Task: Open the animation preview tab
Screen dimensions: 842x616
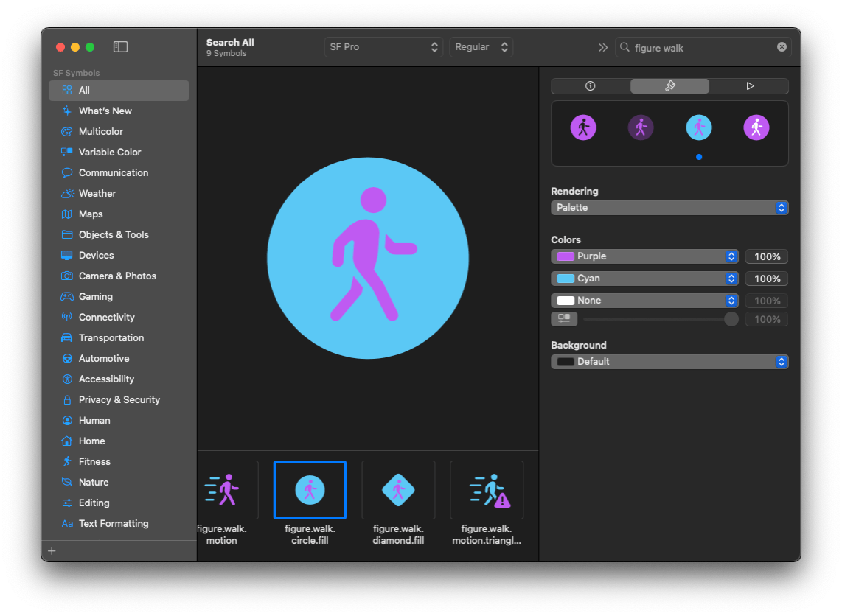Action: point(749,86)
